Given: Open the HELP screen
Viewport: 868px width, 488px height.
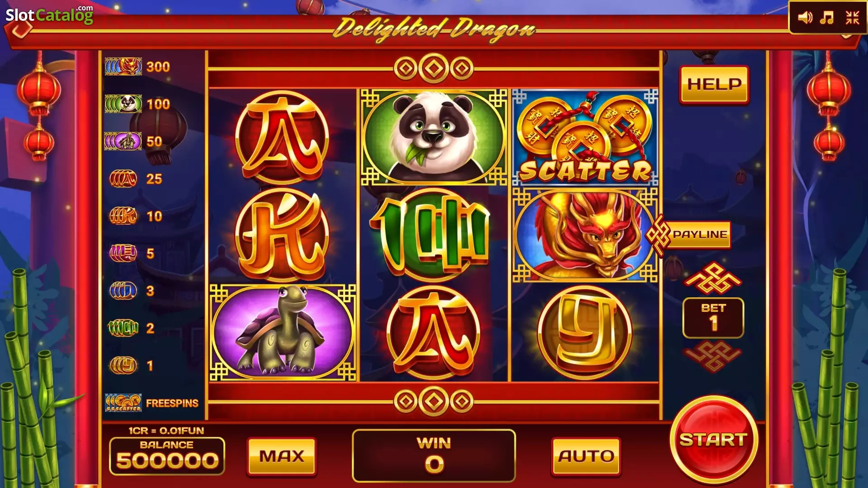Looking at the screenshot, I should [714, 84].
